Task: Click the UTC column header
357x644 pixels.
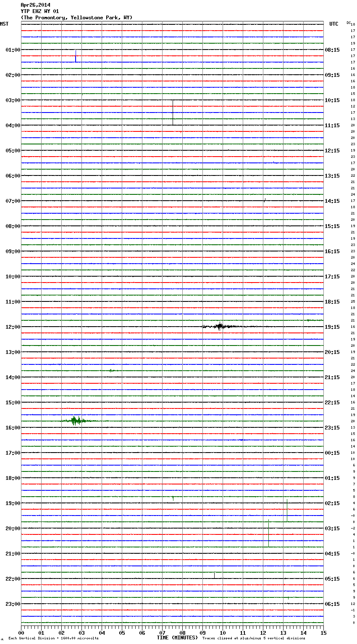Action: coord(333,24)
